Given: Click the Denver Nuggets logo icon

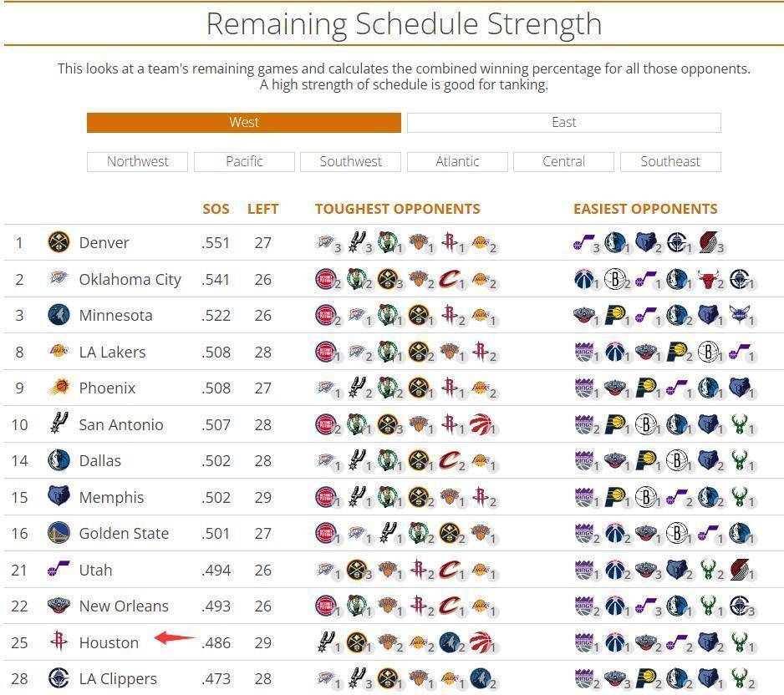Looking at the screenshot, I should 59,243.
